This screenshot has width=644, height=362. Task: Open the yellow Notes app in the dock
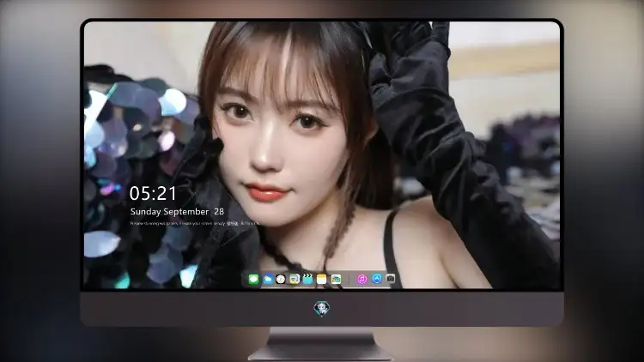(322, 280)
